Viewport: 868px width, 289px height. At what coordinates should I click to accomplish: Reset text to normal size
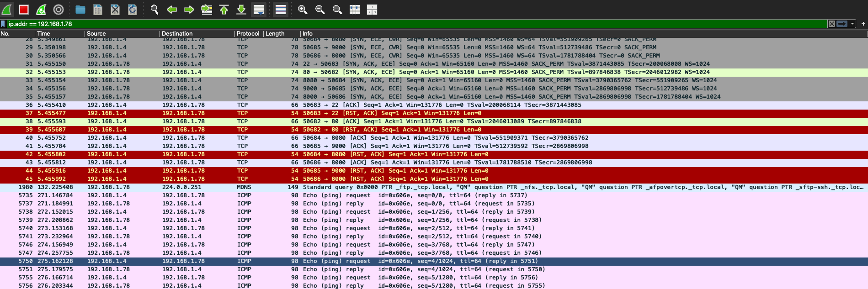(x=337, y=10)
